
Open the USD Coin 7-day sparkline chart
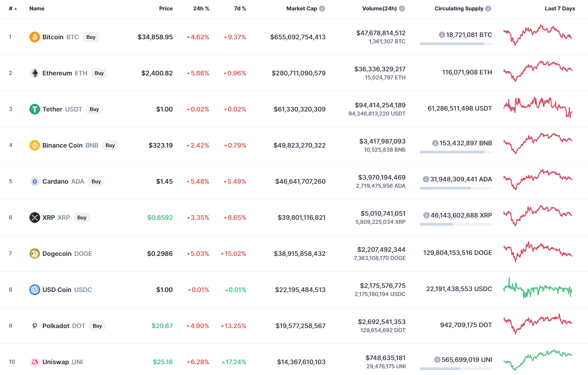click(x=537, y=289)
